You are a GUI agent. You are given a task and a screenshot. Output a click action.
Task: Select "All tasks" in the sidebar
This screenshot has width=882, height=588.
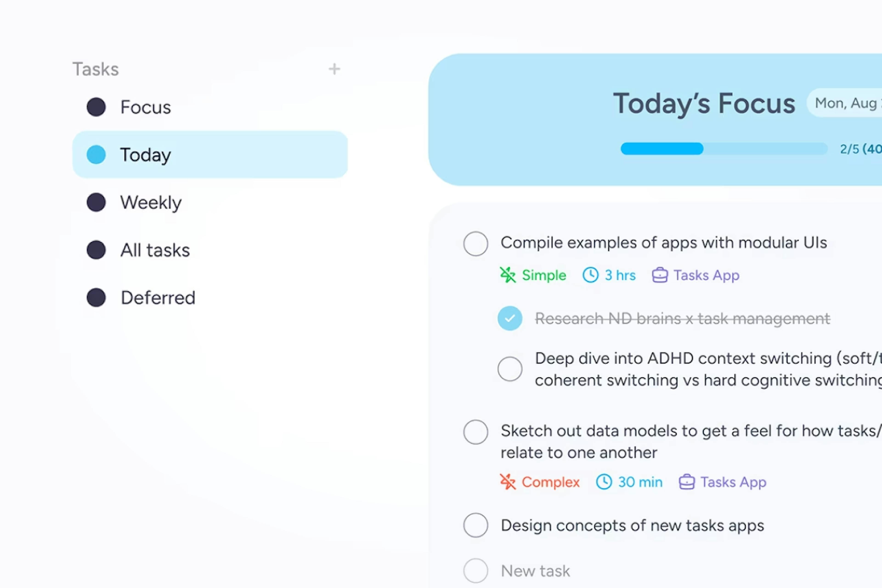coord(155,250)
